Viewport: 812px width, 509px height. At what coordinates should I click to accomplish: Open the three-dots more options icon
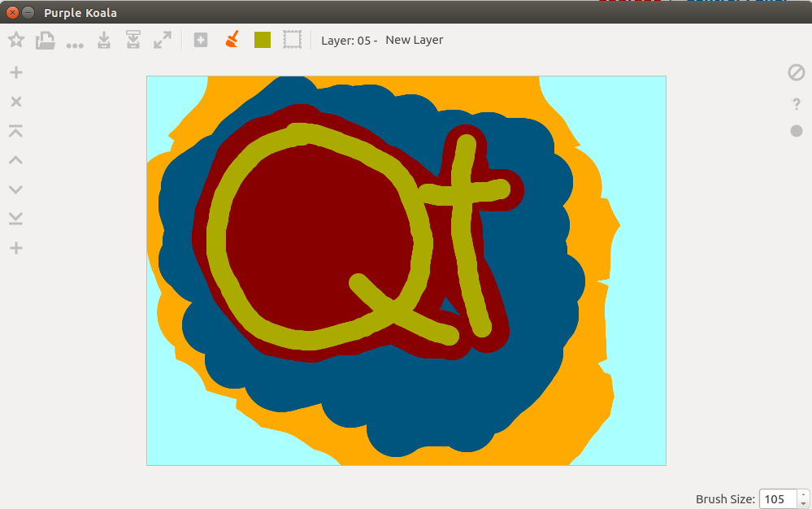75,46
